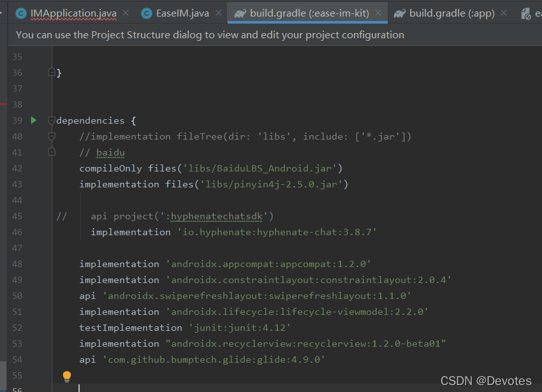Click the Gradle elephant icon on app tab
This screenshot has height=392, width=542.
tap(399, 13)
